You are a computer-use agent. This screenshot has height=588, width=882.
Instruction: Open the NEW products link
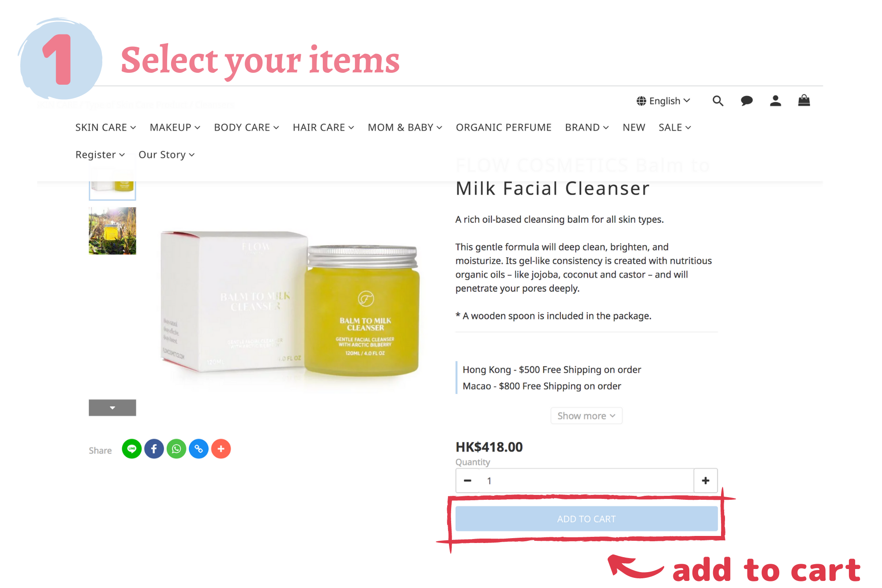point(634,127)
